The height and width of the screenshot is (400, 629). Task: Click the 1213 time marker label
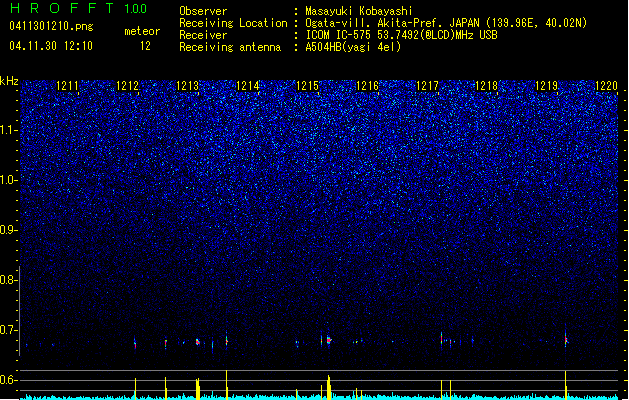click(x=187, y=86)
